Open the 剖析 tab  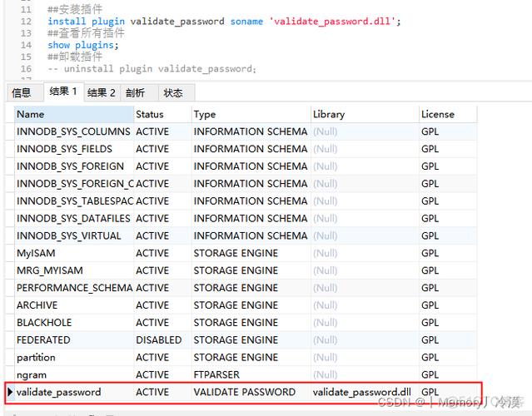point(139,92)
